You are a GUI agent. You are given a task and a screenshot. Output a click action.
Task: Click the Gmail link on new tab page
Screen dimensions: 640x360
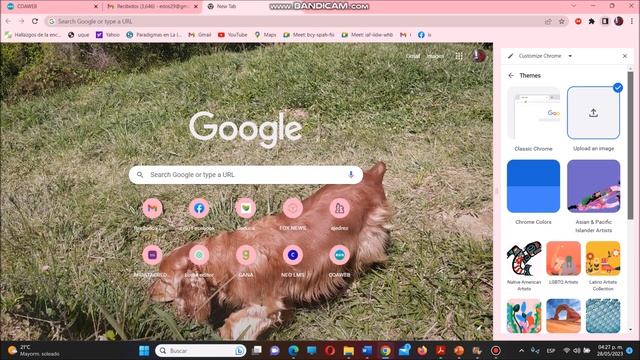413,56
